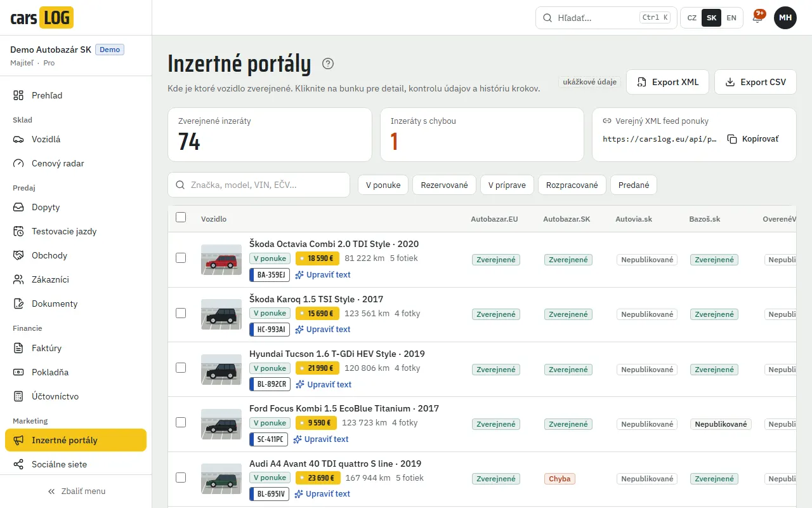This screenshot has width=812, height=508.
Task: Click Pokladňa cash icon in sidebar
Action: [x=18, y=372]
